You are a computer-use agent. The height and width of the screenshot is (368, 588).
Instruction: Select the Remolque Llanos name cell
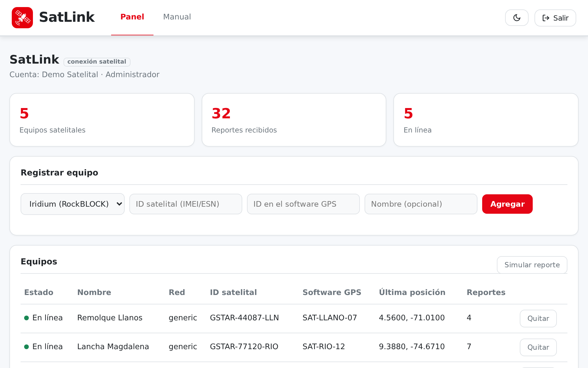point(110,318)
